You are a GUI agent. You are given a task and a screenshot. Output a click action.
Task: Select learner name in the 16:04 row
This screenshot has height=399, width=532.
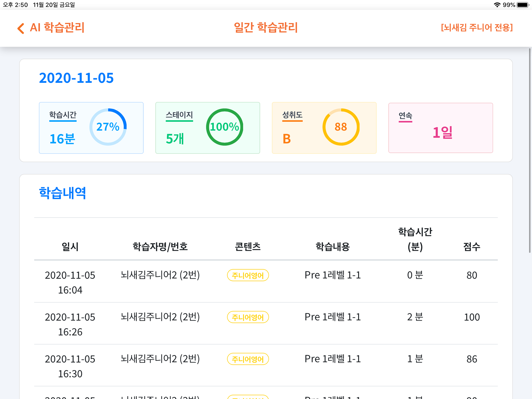click(x=160, y=275)
